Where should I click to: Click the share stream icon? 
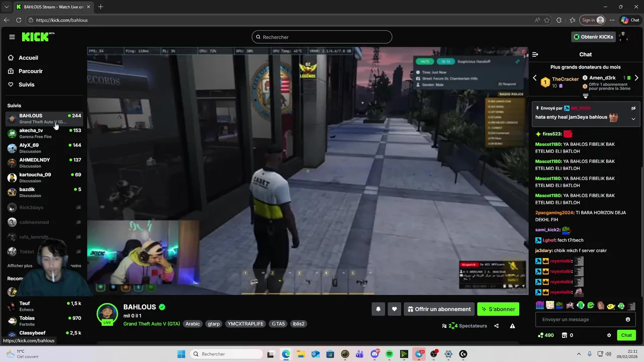click(x=497, y=326)
